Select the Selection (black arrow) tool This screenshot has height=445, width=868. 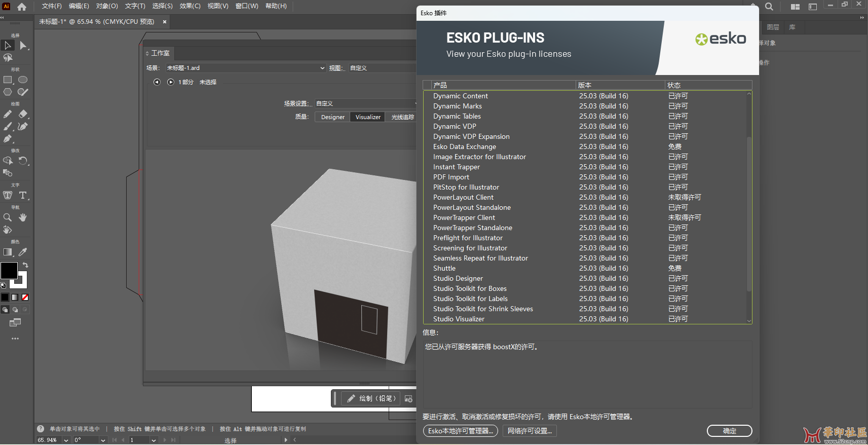point(8,46)
